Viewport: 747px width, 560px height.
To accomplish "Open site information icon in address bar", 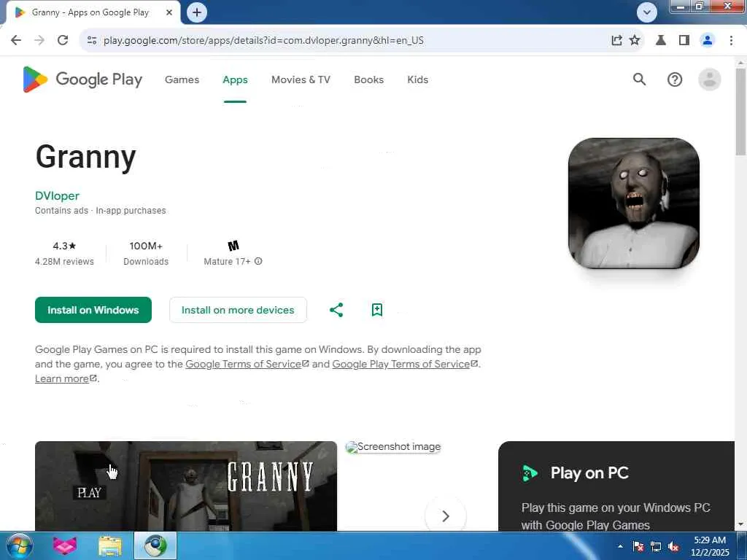I will (92, 40).
